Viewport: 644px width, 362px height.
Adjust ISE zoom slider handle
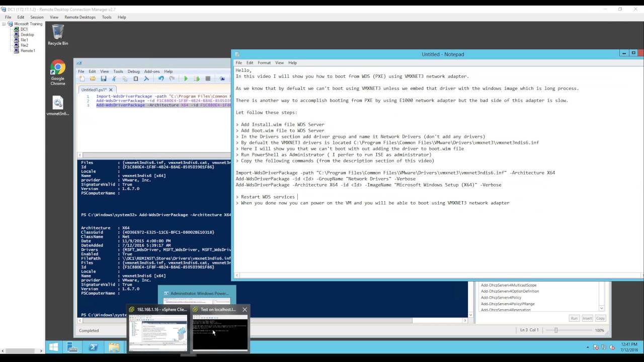[x=556, y=330]
